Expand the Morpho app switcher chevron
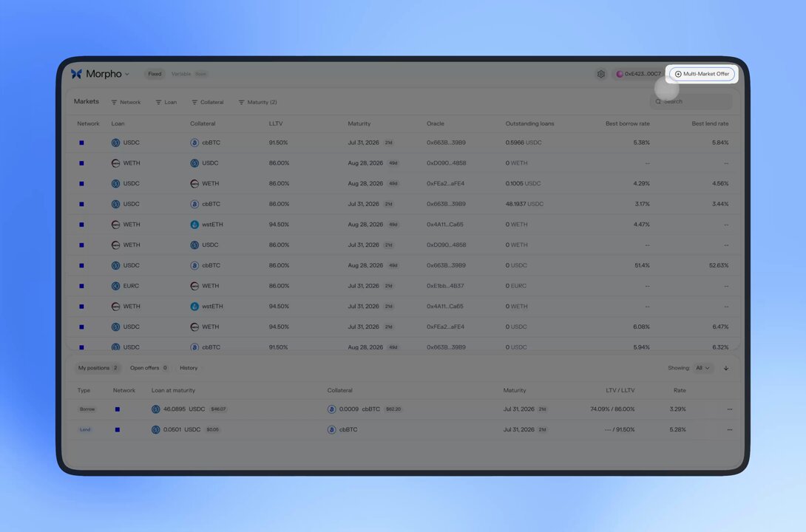Image resolution: width=806 pixels, height=532 pixels. [127, 75]
